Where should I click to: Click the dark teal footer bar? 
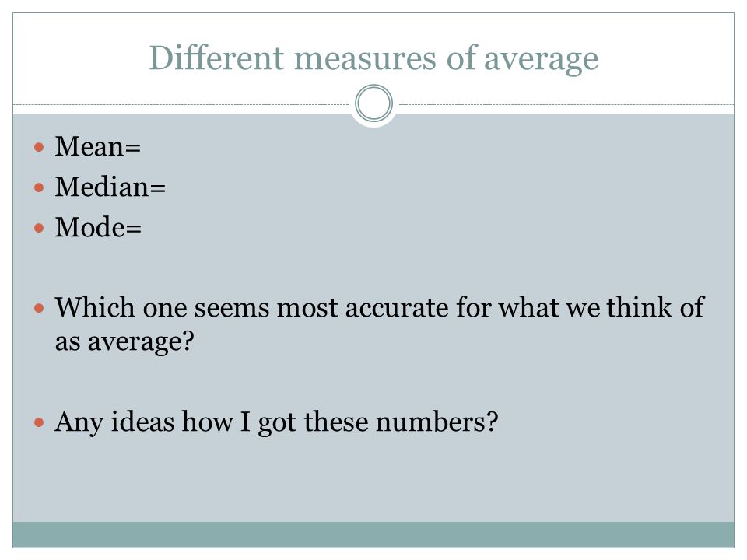[373, 534]
